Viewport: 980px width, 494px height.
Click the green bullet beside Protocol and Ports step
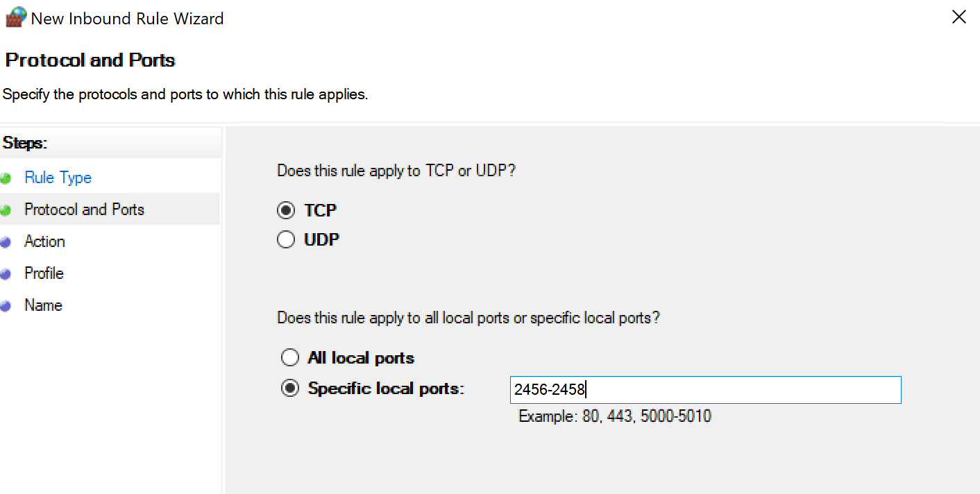[x=6, y=210]
